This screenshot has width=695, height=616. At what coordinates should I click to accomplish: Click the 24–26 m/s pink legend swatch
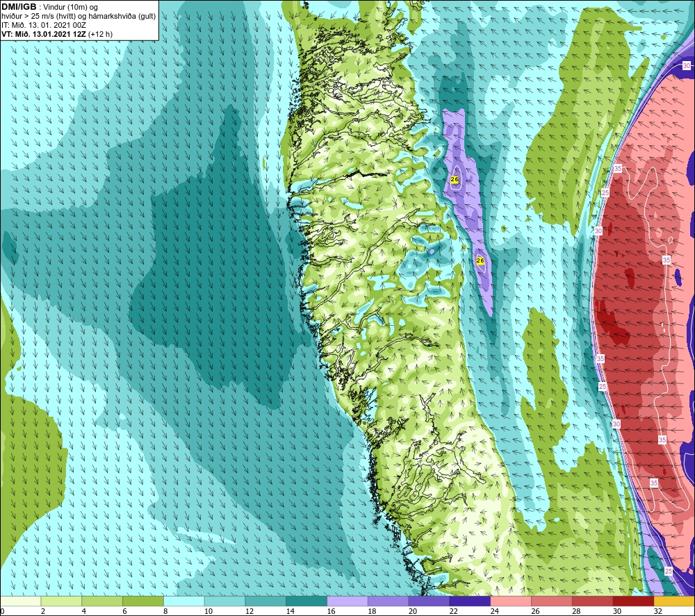tap(511, 601)
